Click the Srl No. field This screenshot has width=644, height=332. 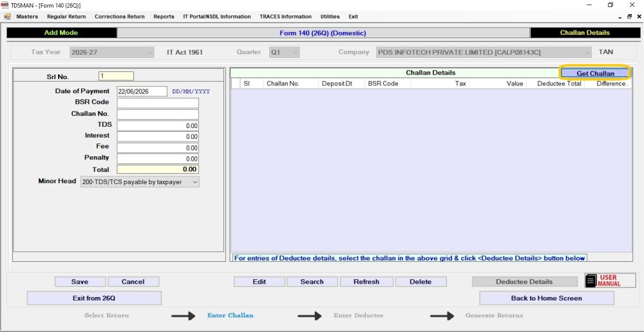tap(116, 77)
